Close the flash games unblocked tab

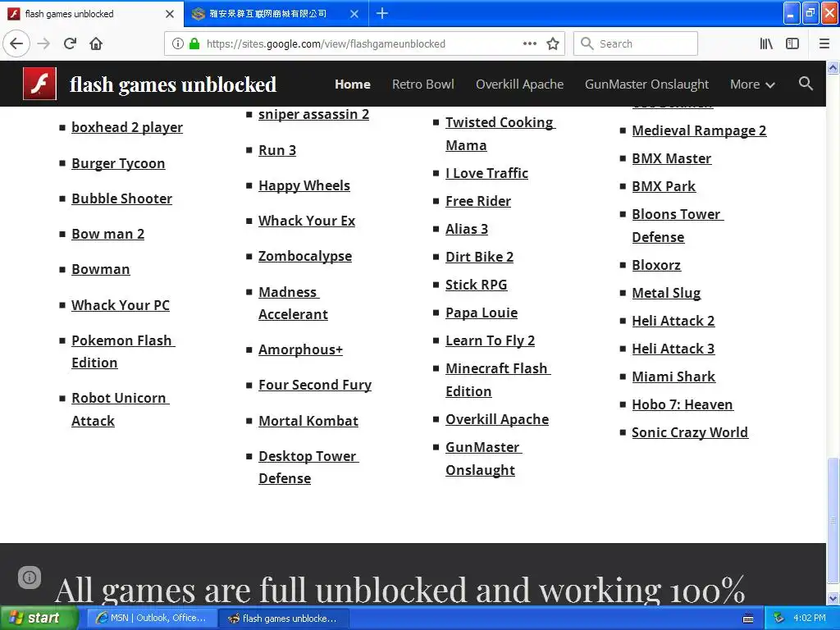[170, 14]
